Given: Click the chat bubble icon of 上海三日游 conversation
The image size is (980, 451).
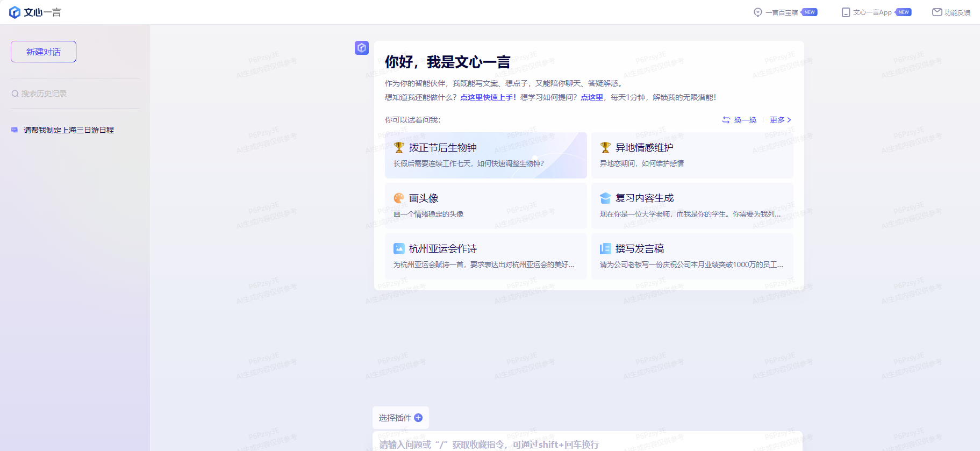Looking at the screenshot, I should (x=15, y=130).
